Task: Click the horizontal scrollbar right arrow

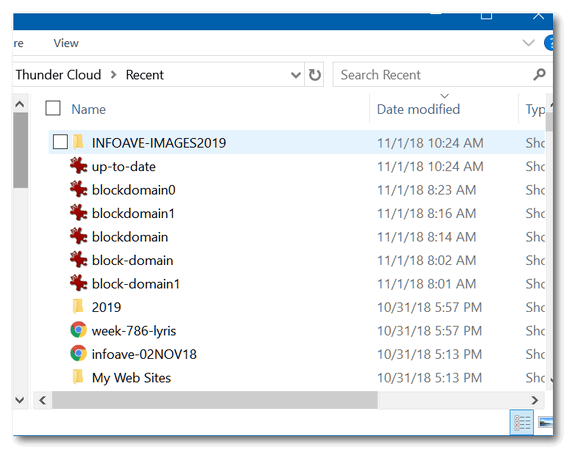Action: (534, 400)
